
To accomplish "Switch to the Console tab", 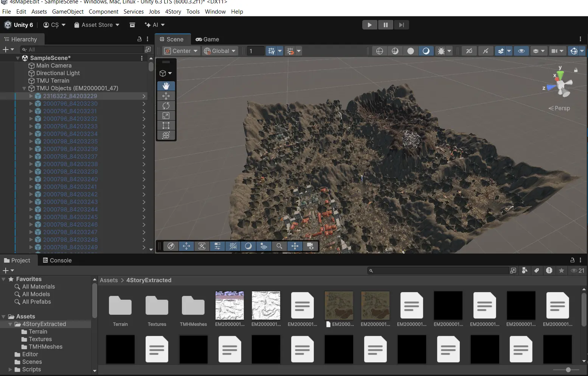I will tap(57, 260).
